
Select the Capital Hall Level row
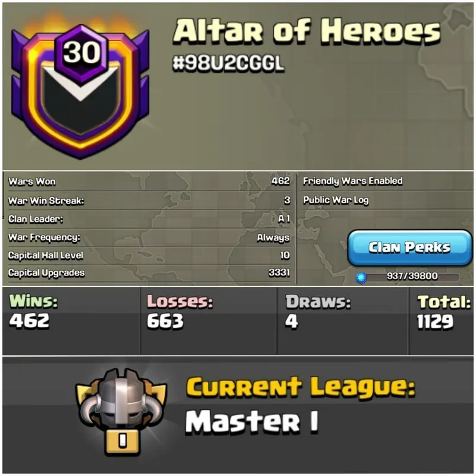coord(149,255)
